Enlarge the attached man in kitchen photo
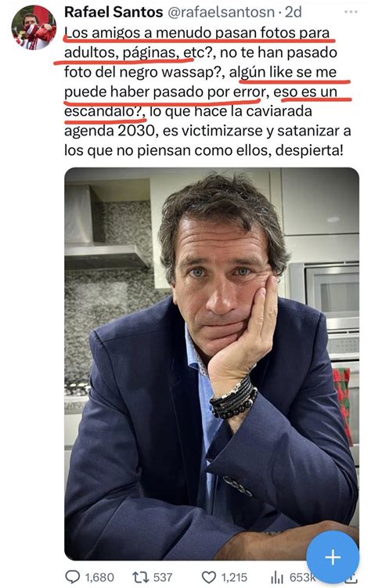371x588 pixels. tap(212, 364)
